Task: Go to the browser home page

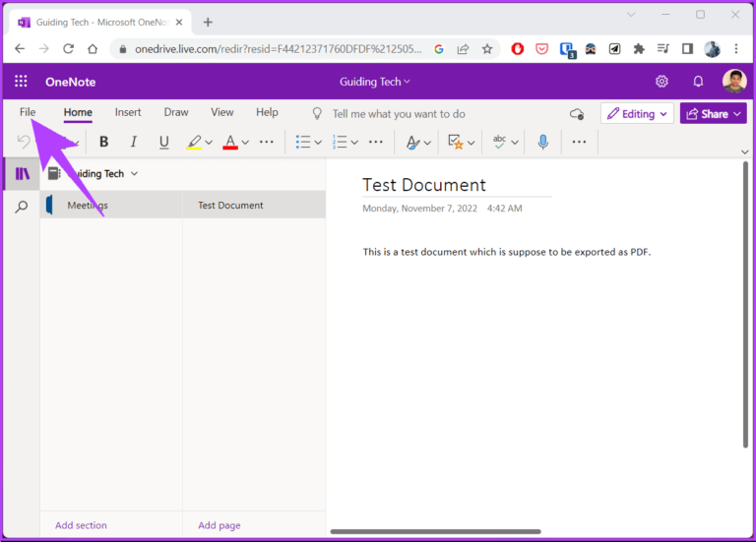Action: coord(93,48)
